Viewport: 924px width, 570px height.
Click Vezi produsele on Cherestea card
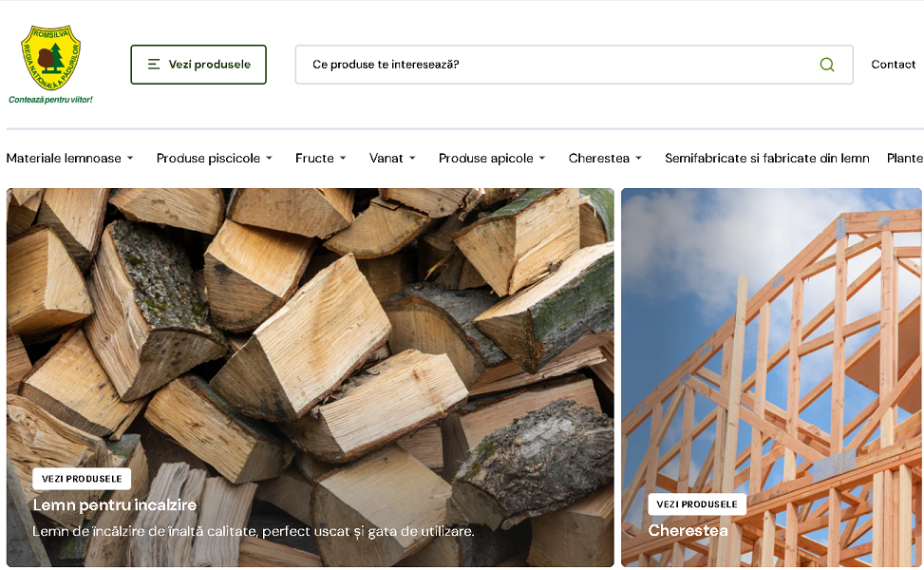[x=696, y=504]
